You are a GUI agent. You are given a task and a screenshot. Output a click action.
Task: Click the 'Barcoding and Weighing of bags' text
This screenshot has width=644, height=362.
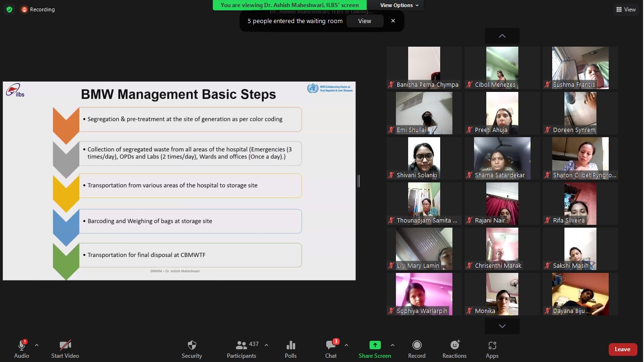point(150,221)
